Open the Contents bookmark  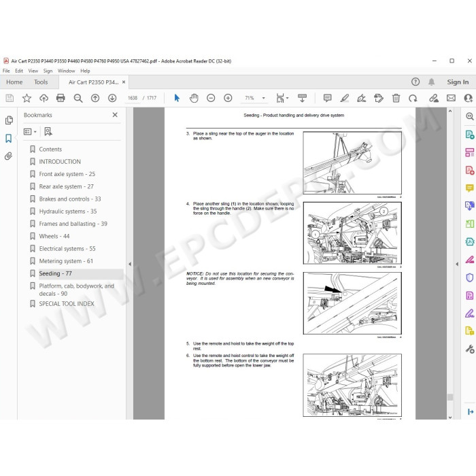click(50, 149)
